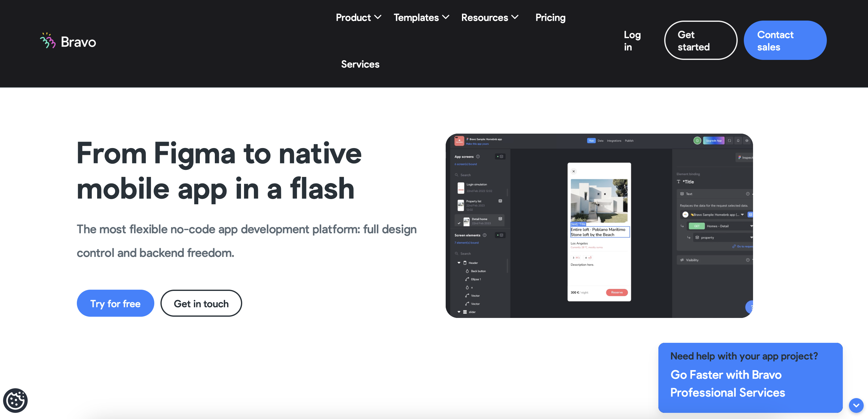Open Go Faster with Bravo Professional Services

(727, 383)
